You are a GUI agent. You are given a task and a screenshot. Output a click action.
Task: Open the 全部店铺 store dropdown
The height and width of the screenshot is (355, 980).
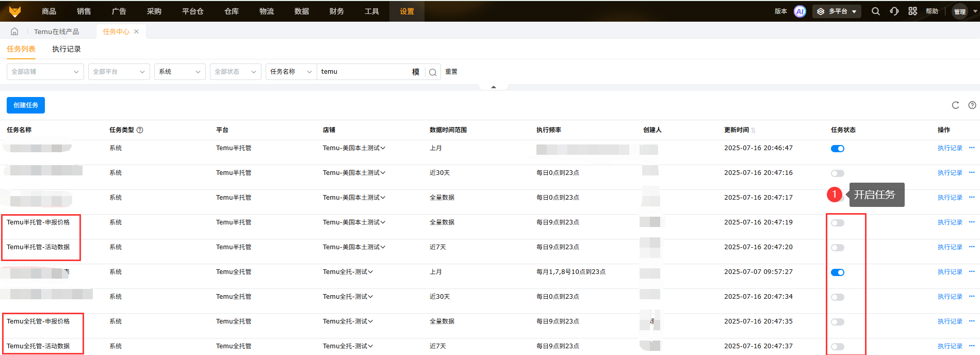(45, 72)
